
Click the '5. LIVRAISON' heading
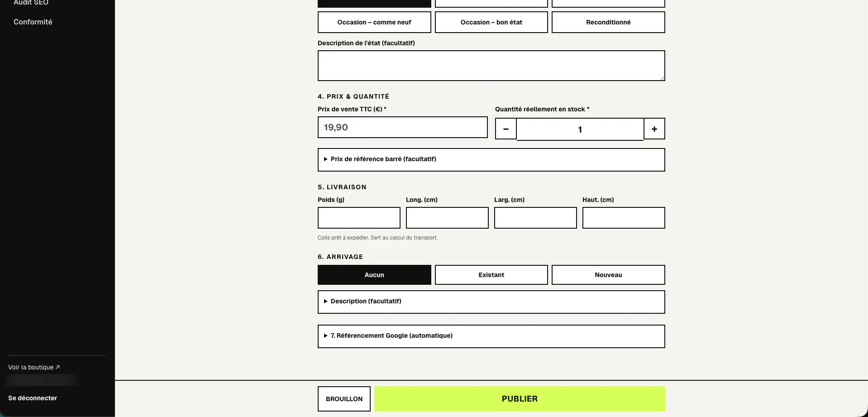342,187
